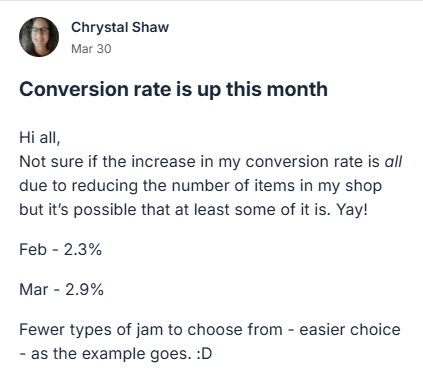423x375 pixels.
Task: Click the author name Chrystal Shaw
Action: pos(120,27)
